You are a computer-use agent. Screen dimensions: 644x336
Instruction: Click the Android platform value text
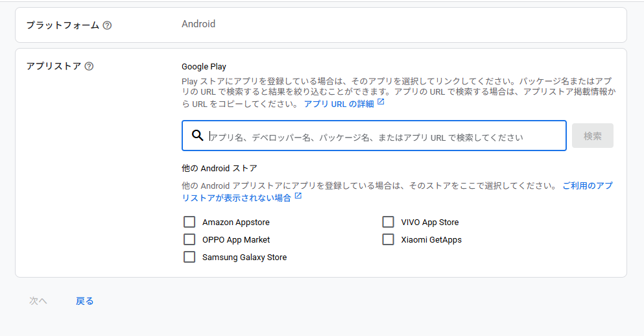point(198,24)
